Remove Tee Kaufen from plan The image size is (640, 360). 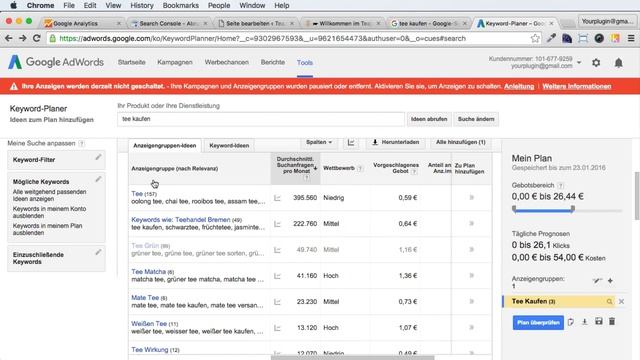[x=621, y=302]
